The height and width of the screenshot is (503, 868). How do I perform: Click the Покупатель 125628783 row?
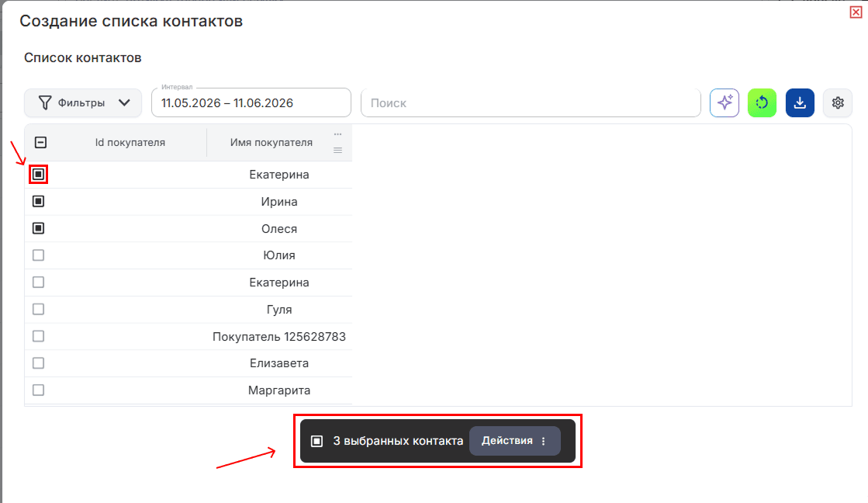[x=188, y=336]
